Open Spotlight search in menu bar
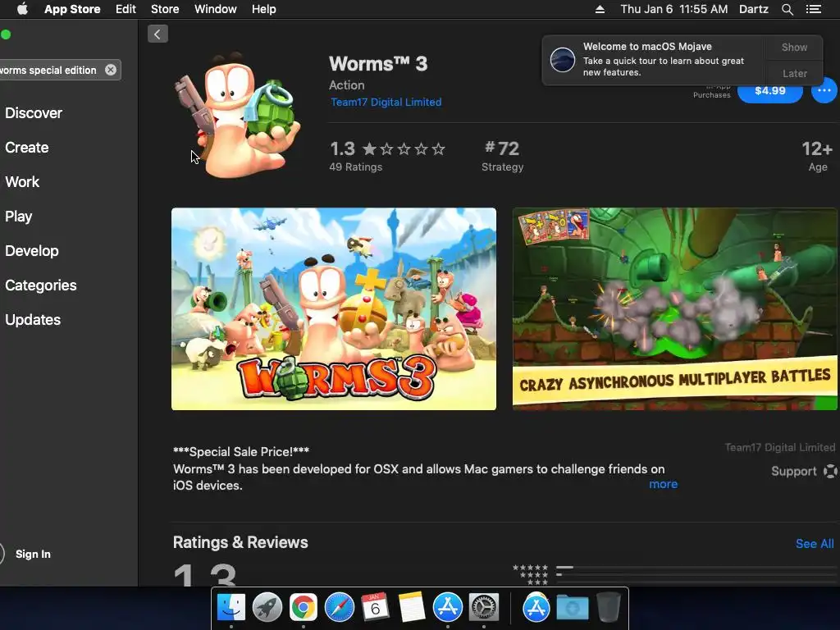Image resolution: width=840 pixels, height=630 pixels. click(x=787, y=9)
